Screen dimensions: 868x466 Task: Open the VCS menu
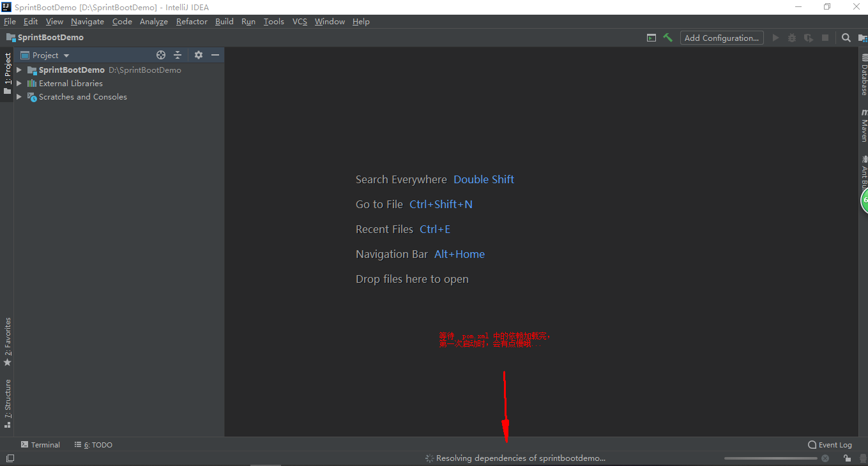coord(300,22)
